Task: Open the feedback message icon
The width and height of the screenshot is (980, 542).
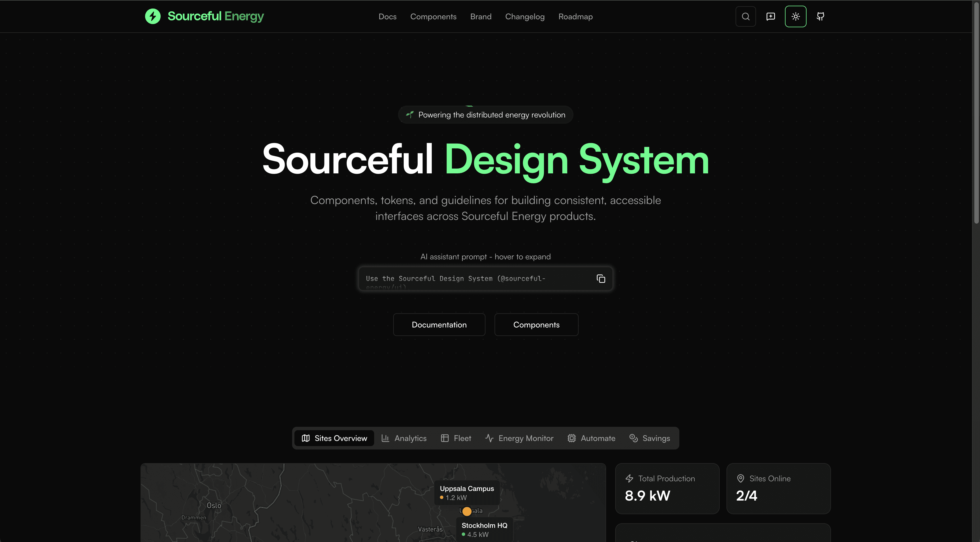Action: [x=770, y=16]
